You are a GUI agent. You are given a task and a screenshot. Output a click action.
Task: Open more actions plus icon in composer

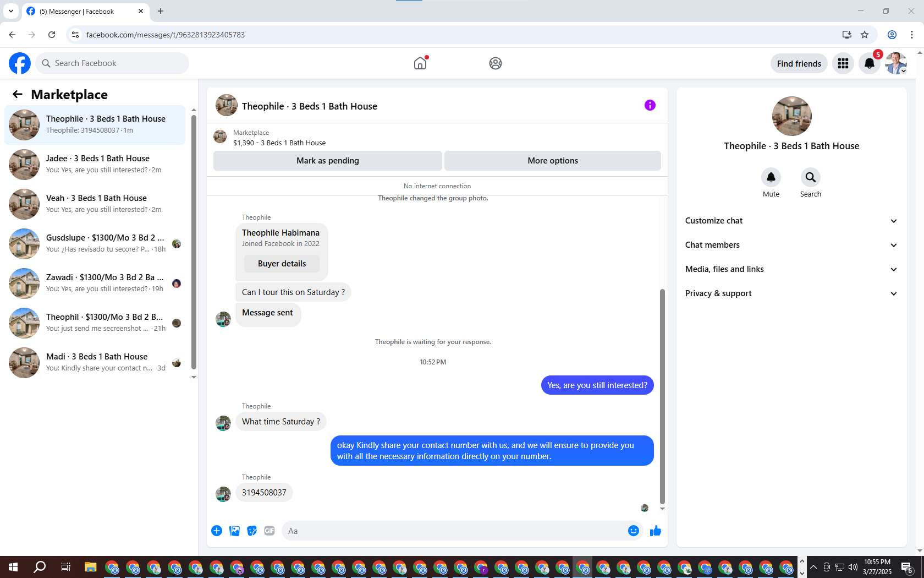[217, 531]
